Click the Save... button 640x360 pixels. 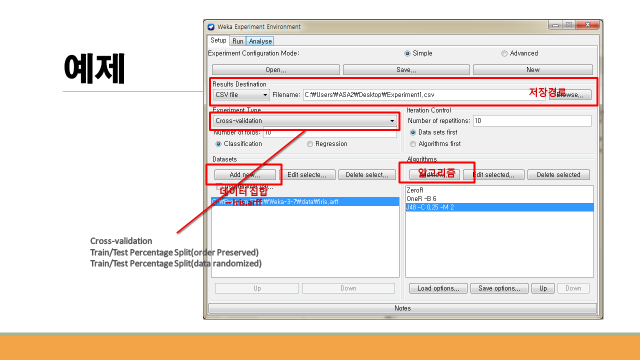(406, 70)
